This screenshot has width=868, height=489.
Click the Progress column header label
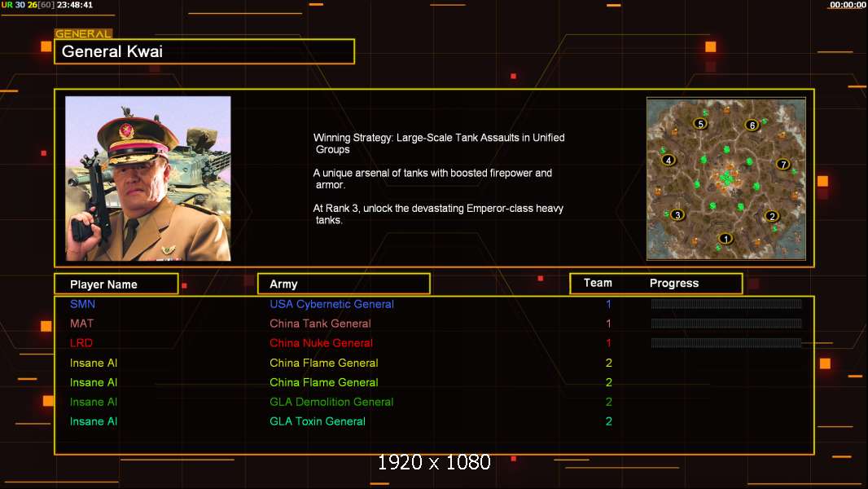pyautogui.click(x=673, y=283)
